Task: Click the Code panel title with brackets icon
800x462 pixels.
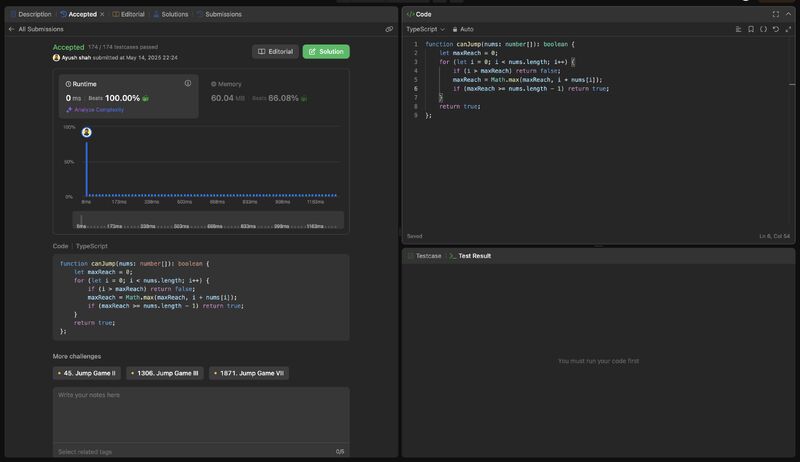Action: [x=419, y=14]
